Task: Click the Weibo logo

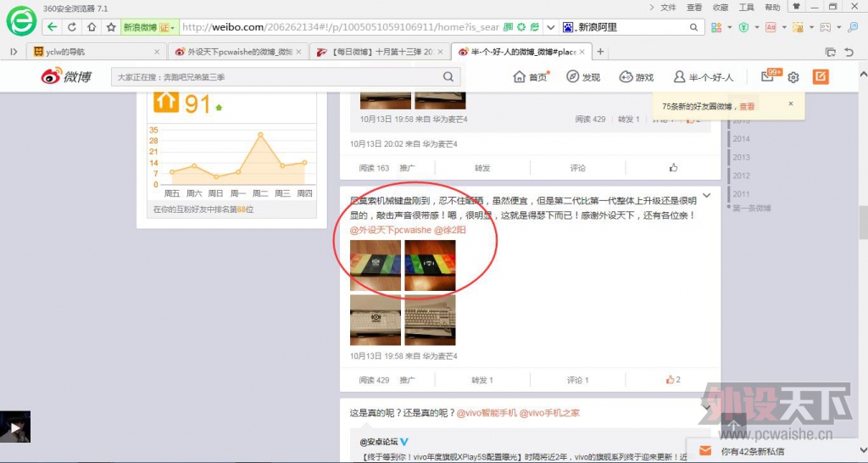Action: [x=66, y=76]
